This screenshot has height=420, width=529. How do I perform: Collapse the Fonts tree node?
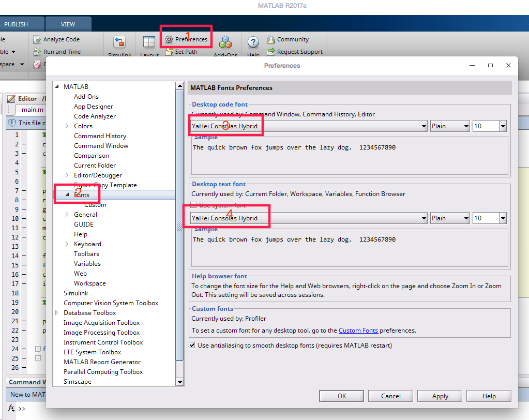(x=67, y=194)
